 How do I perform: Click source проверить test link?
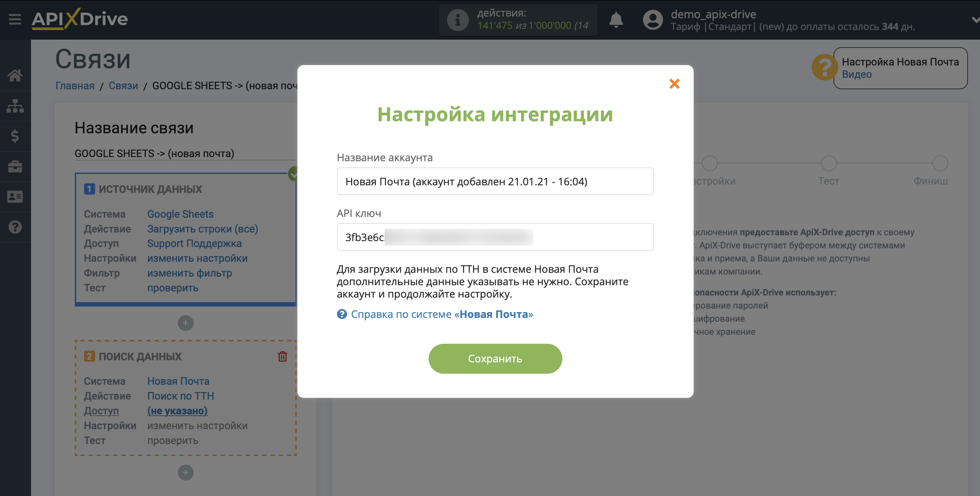point(173,288)
